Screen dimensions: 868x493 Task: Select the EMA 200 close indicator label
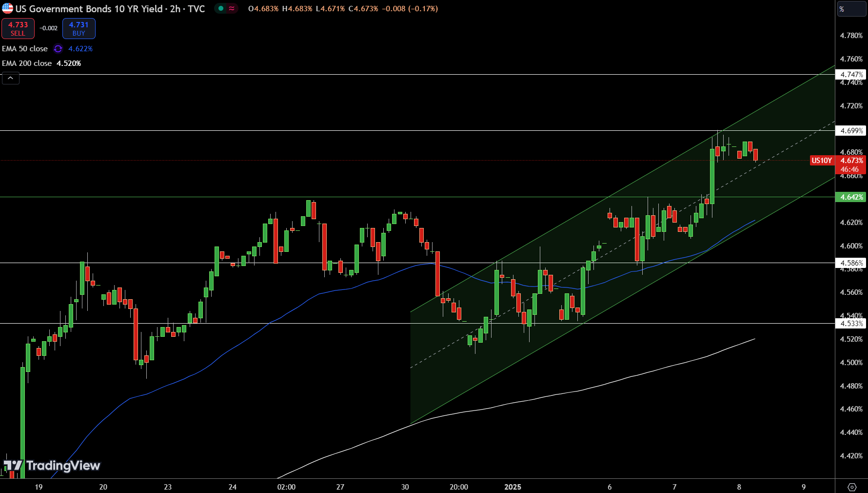tap(27, 63)
